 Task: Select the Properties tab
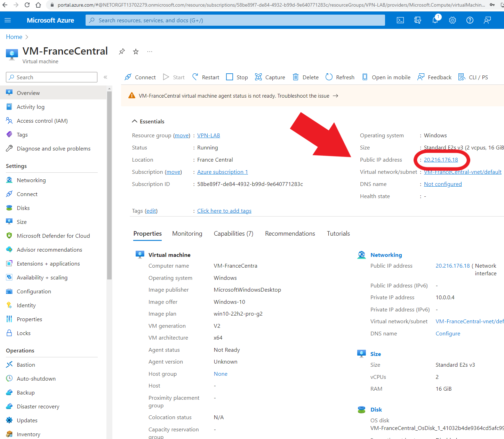[147, 234]
